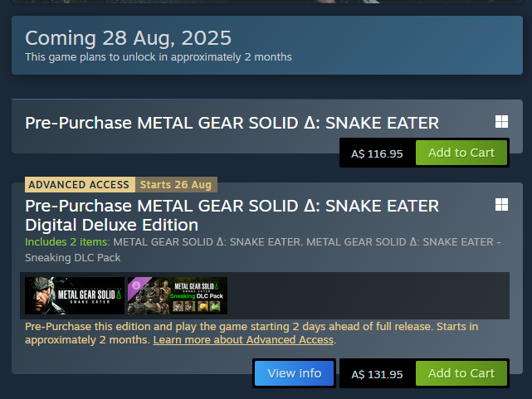Add the A$ 131.95 Deluxe Edition to cart

pyautogui.click(x=461, y=373)
